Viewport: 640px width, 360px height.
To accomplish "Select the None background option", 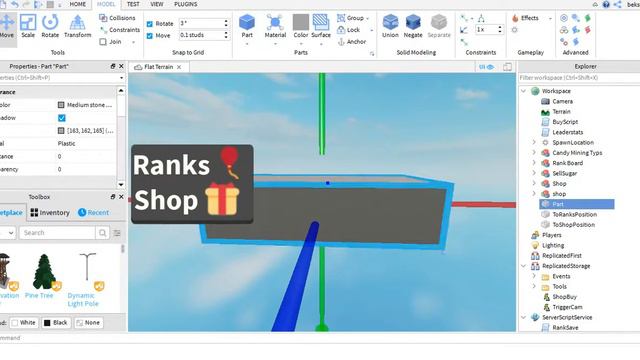I will tap(88, 322).
